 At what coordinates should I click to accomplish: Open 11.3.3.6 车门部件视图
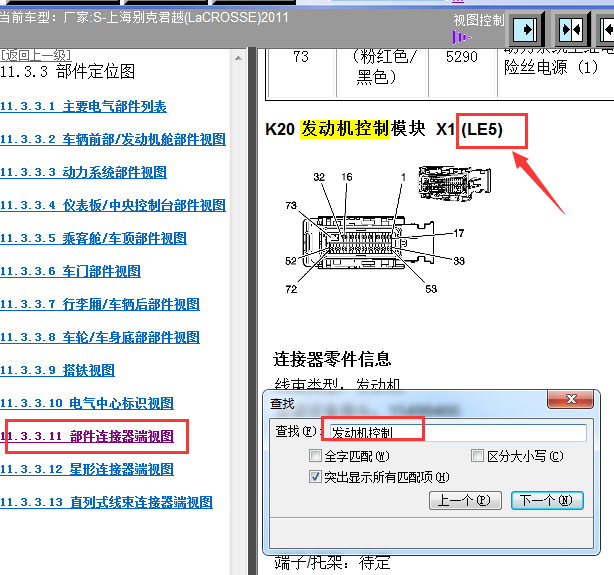(x=70, y=271)
